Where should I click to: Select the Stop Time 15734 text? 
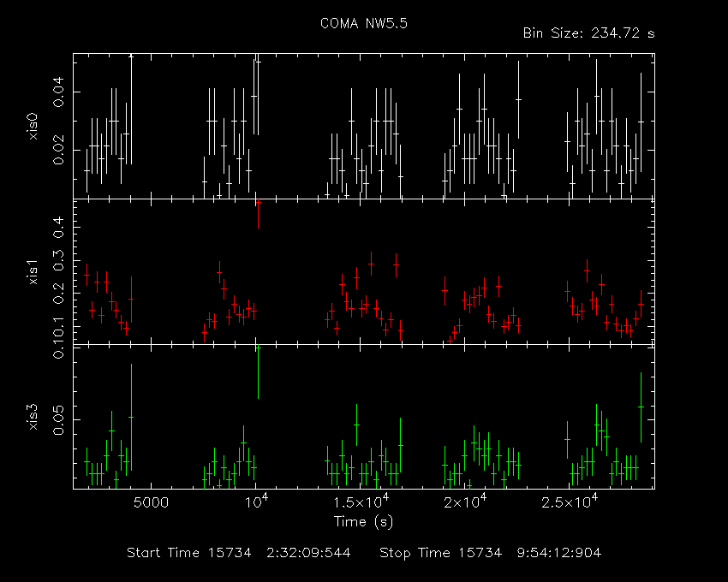click(x=440, y=553)
